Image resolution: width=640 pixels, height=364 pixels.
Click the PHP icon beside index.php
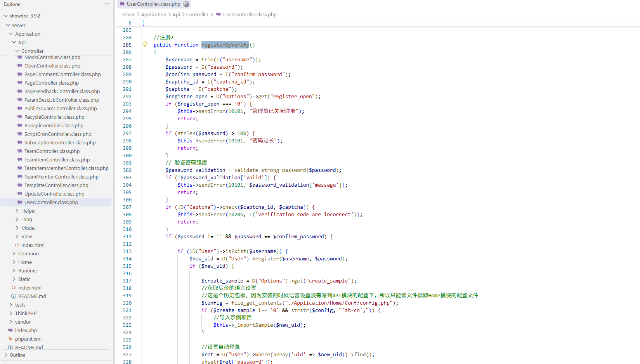10,330
